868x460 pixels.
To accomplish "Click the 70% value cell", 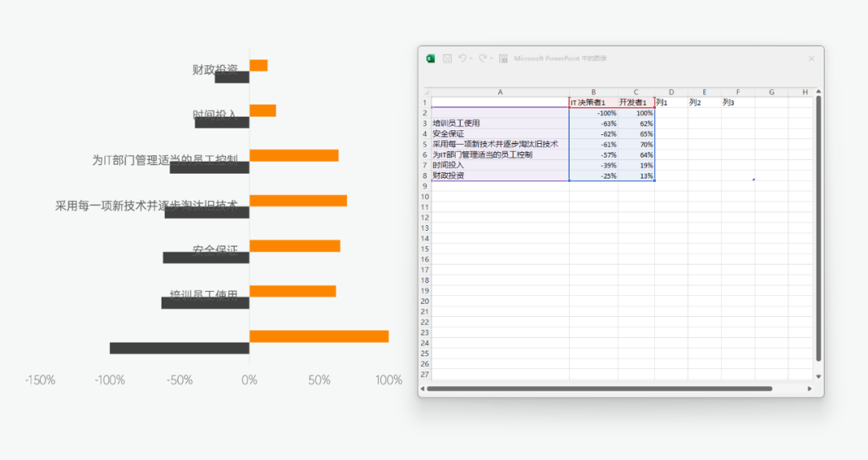I will 636,144.
